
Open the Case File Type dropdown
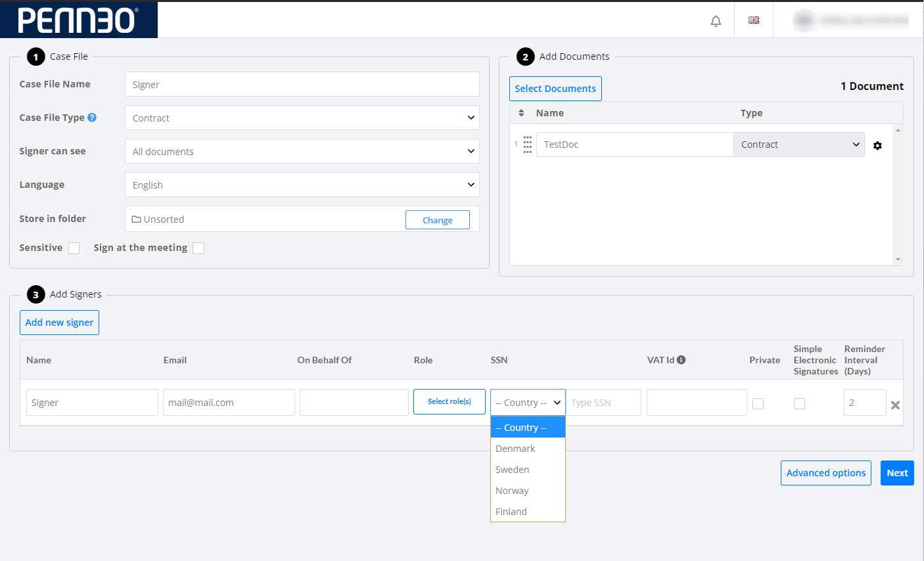pos(302,118)
